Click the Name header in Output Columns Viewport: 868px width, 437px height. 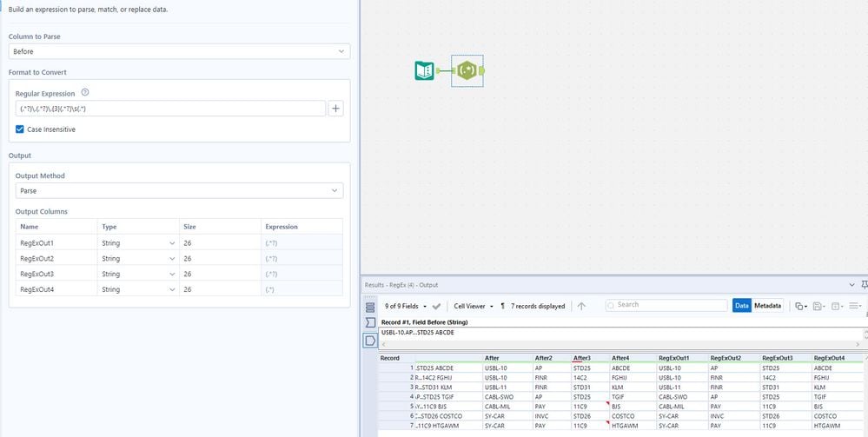tap(56, 227)
